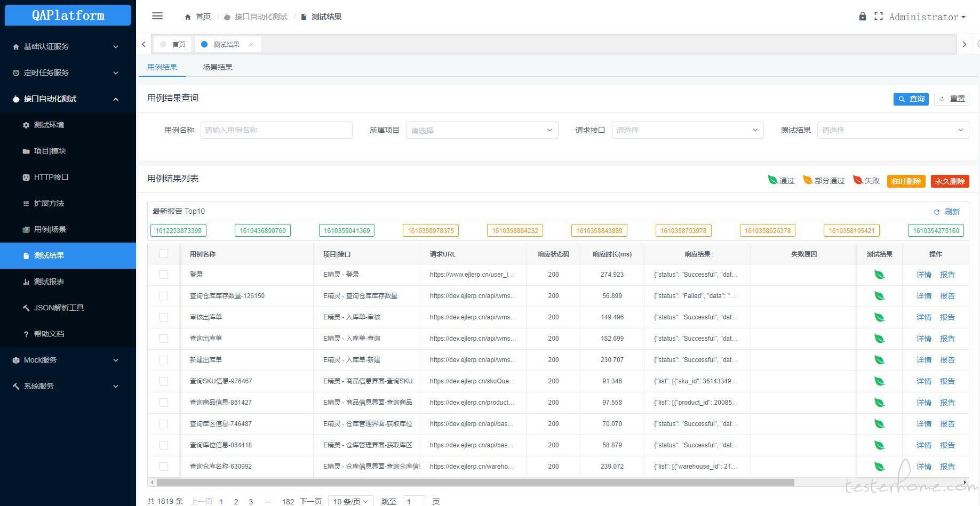
Task: Expand Mock服务 menu
Action: click(68, 360)
